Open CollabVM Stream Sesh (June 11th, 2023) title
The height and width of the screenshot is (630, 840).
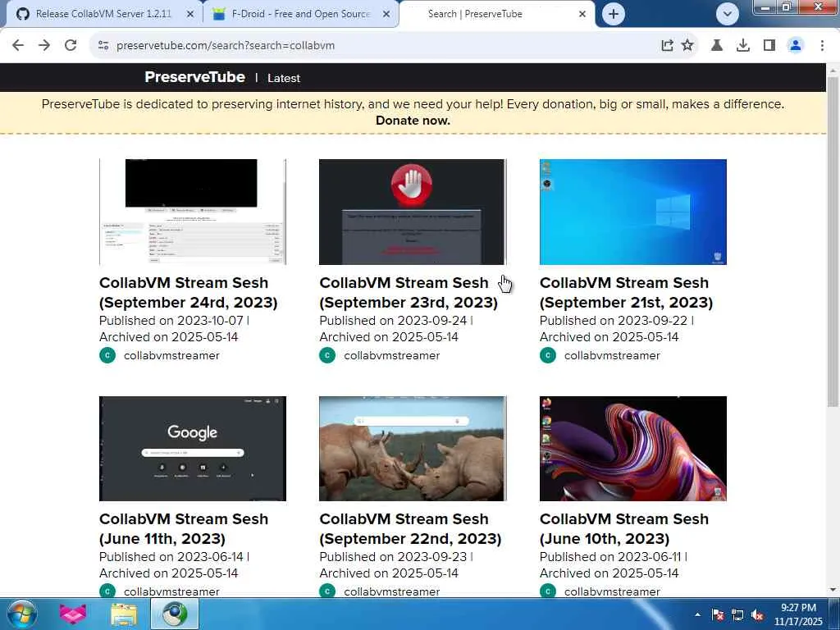(183, 529)
